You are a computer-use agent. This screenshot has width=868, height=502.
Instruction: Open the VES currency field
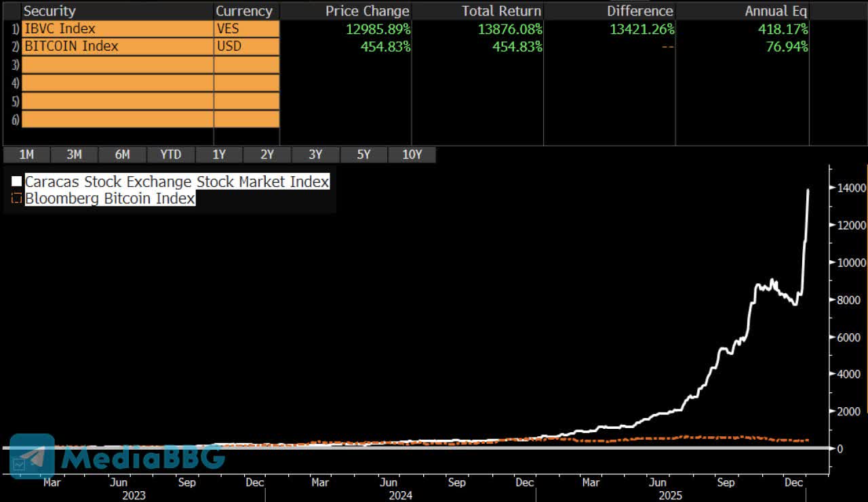tap(246, 29)
